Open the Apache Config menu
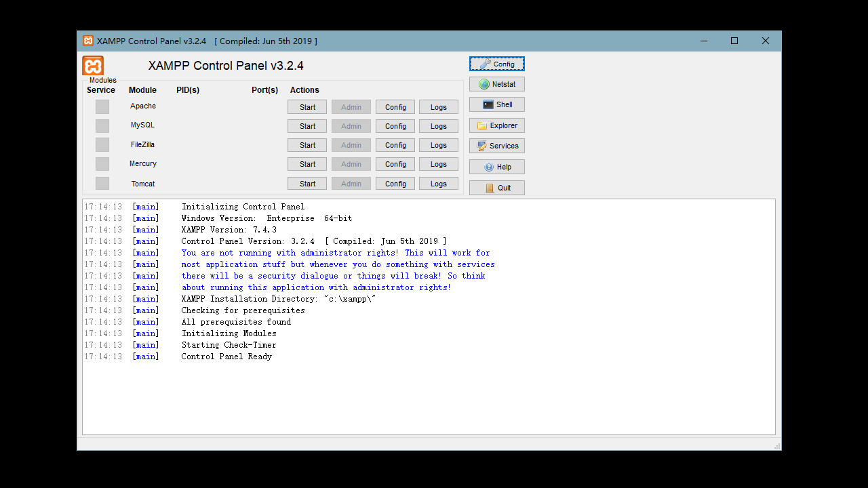 click(395, 107)
